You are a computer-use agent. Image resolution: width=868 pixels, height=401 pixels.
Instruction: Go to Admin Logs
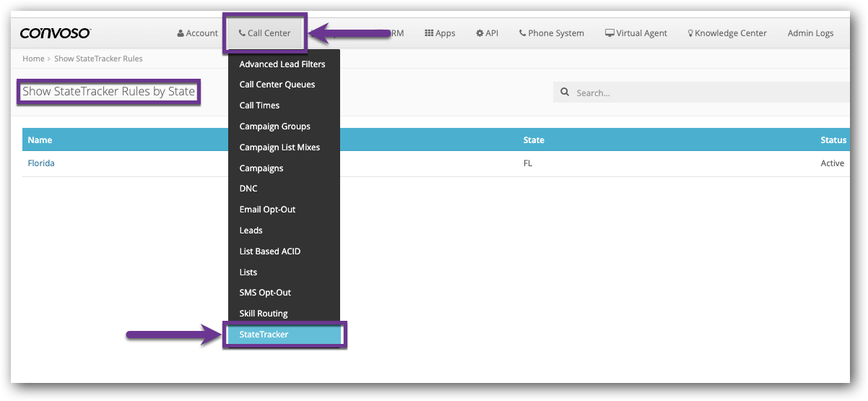(810, 33)
